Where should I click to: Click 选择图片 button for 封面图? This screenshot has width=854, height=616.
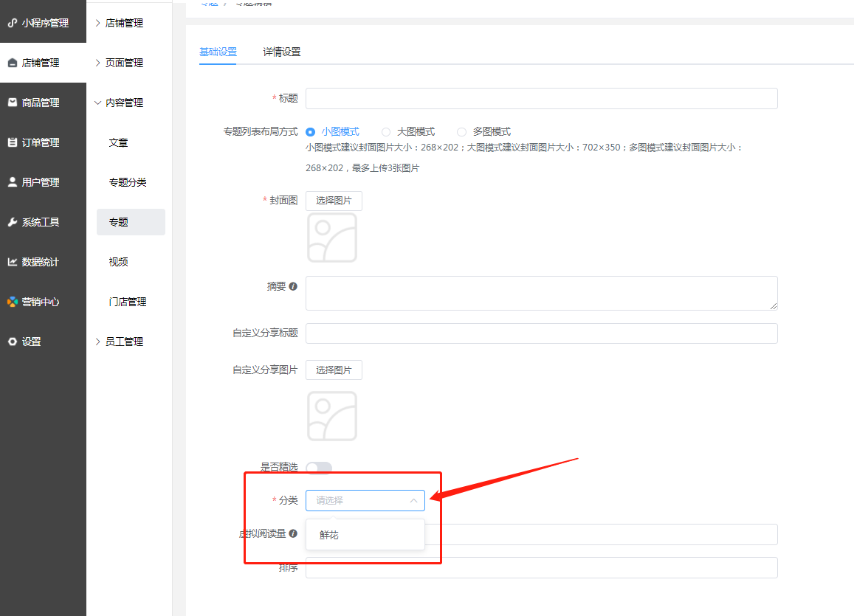334,201
